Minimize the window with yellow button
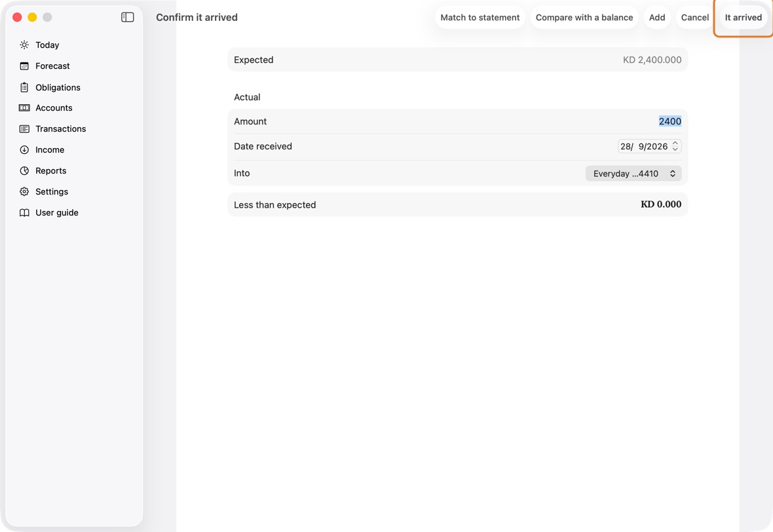 click(x=32, y=17)
